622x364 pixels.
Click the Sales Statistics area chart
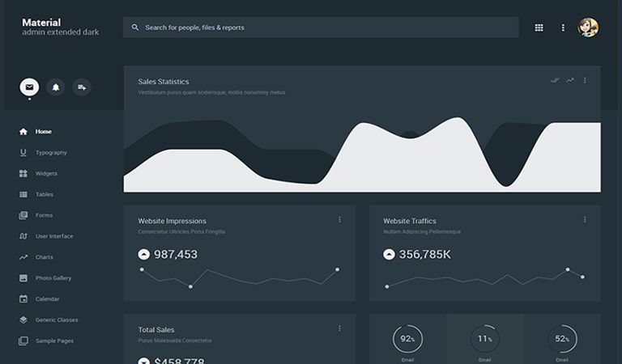coord(362,154)
